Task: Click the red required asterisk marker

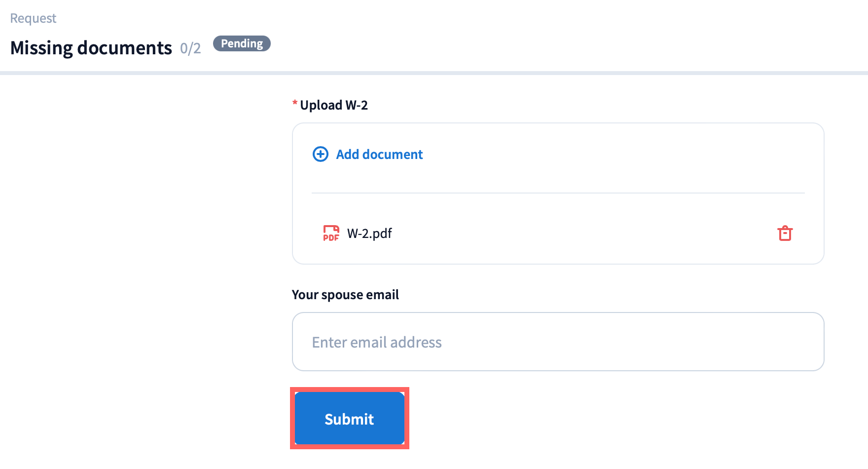Action: [295, 103]
